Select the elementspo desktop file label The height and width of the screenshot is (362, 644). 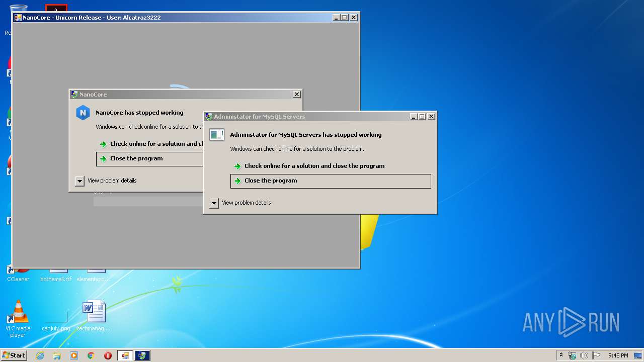93,279
